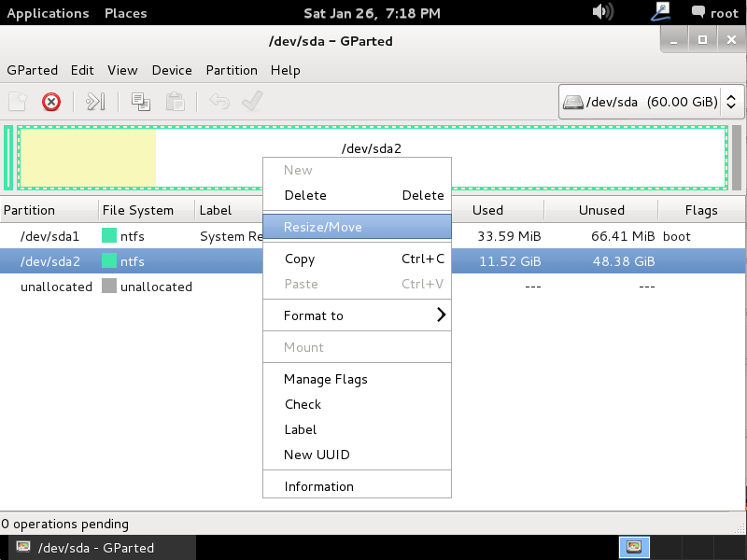Click the gray unallocated strip in disk map
Image resolution: width=747 pixels, height=560 pixels.
[737, 158]
